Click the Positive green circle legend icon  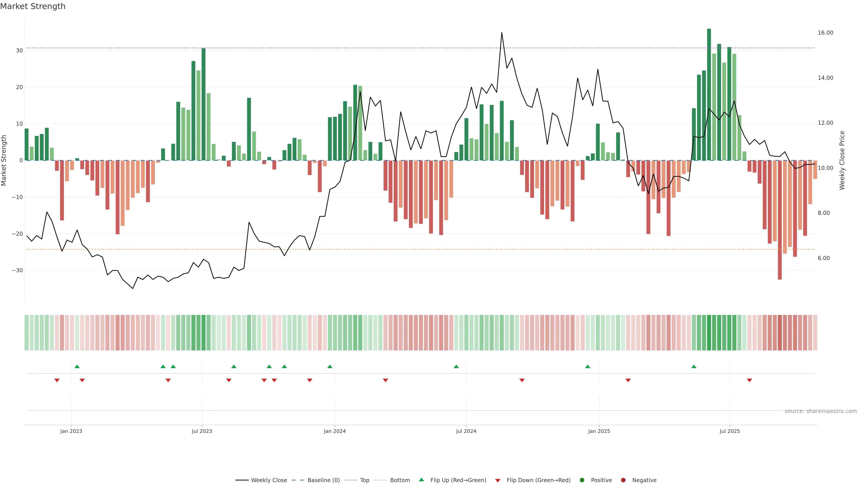click(x=582, y=480)
